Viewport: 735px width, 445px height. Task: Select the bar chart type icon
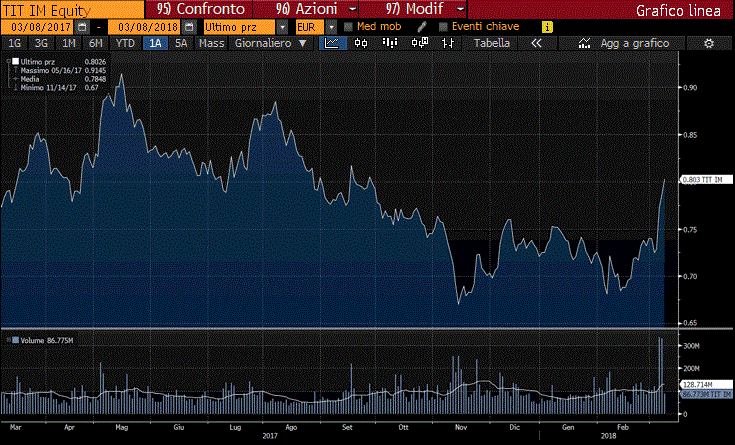[x=390, y=43]
